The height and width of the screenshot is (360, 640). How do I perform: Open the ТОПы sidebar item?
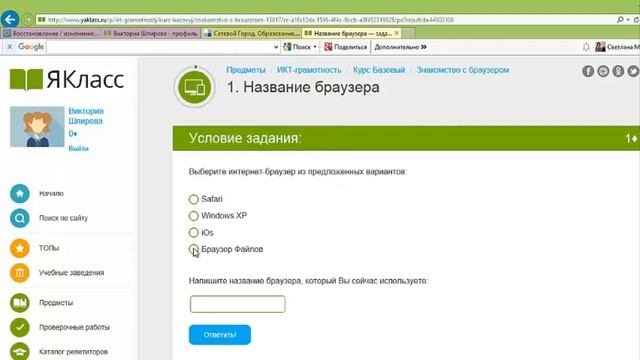click(x=49, y=248)
